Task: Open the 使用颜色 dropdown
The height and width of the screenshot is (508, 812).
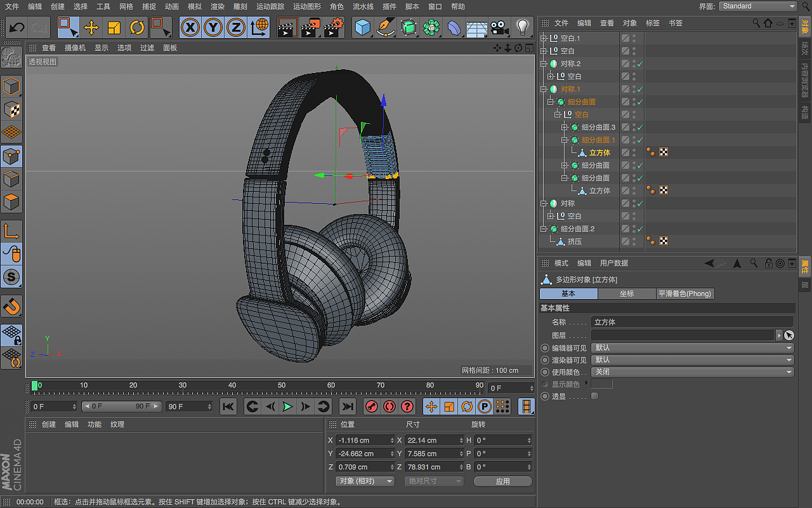Action: 692,372
